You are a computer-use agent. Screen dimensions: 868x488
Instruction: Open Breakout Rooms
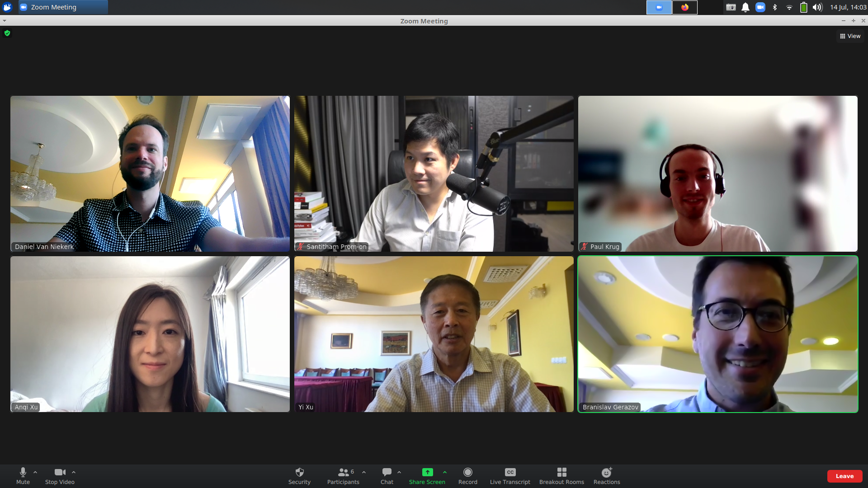(561, 475)
